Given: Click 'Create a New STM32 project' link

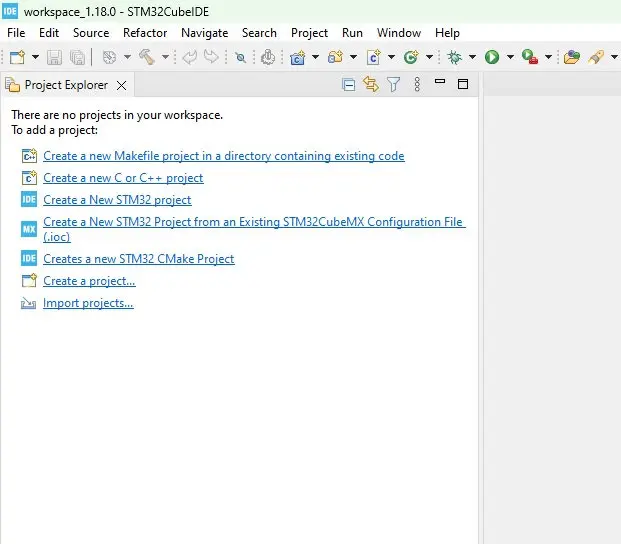Looking at the screenshot, I should coord(117,200).
